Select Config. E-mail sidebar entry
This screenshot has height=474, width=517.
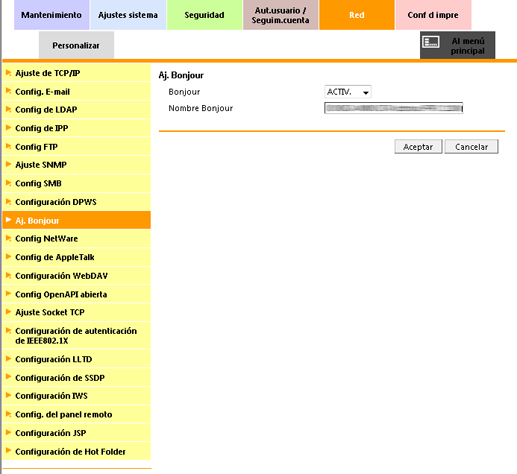tap(76, 92)
